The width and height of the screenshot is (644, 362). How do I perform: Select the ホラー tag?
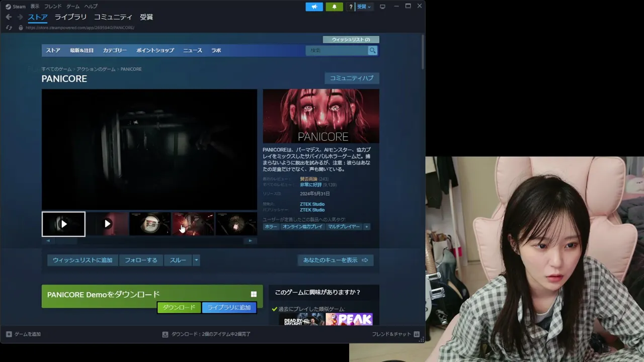click(x=271, y=227)
